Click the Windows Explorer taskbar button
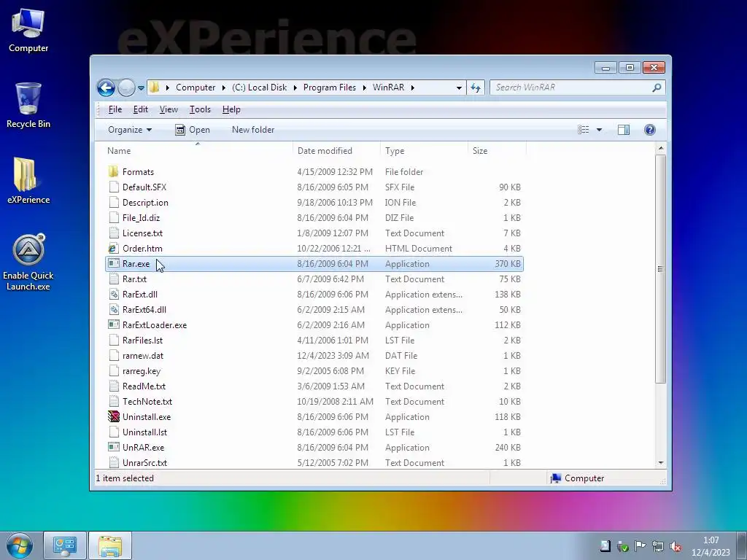The image size is (747, 560). point(110,545)
